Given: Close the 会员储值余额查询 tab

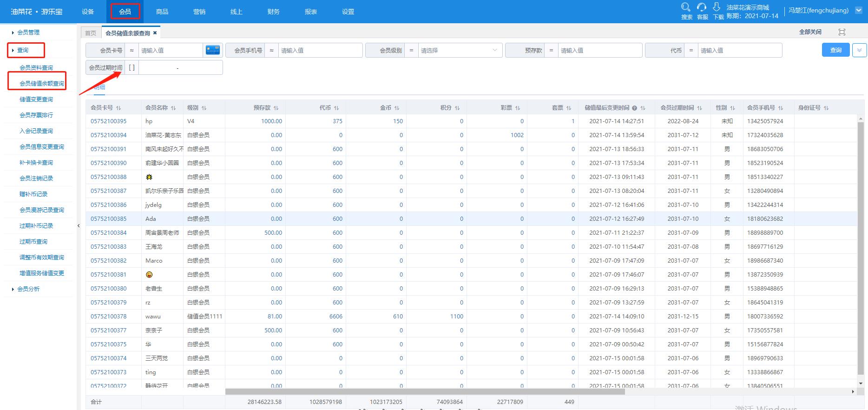Looking at the screenshot, I should 155,33.
